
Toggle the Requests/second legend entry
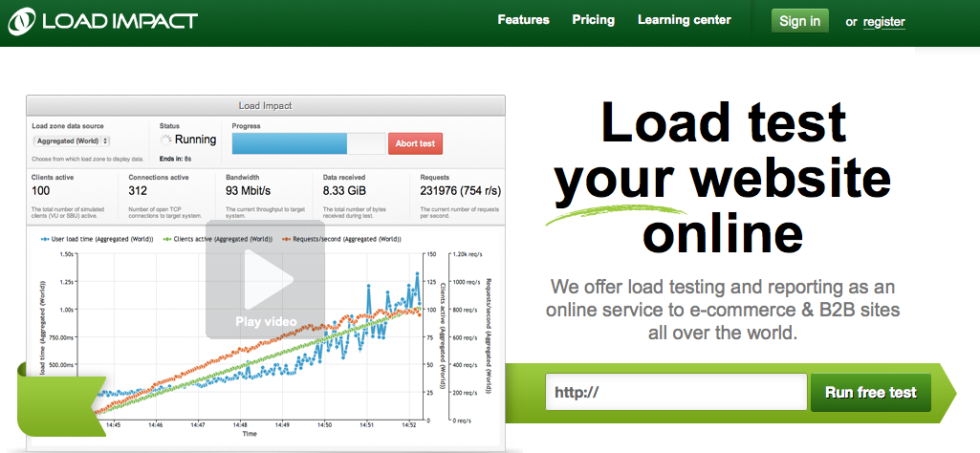point(341,239)
